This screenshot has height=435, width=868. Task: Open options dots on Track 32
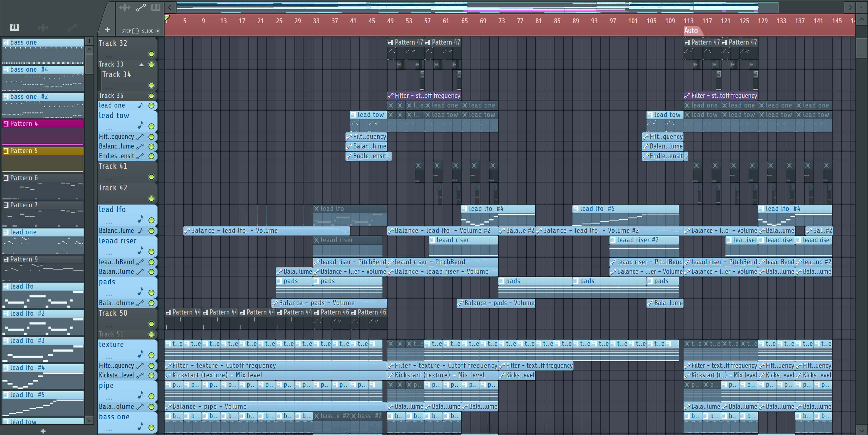[109, 56]
